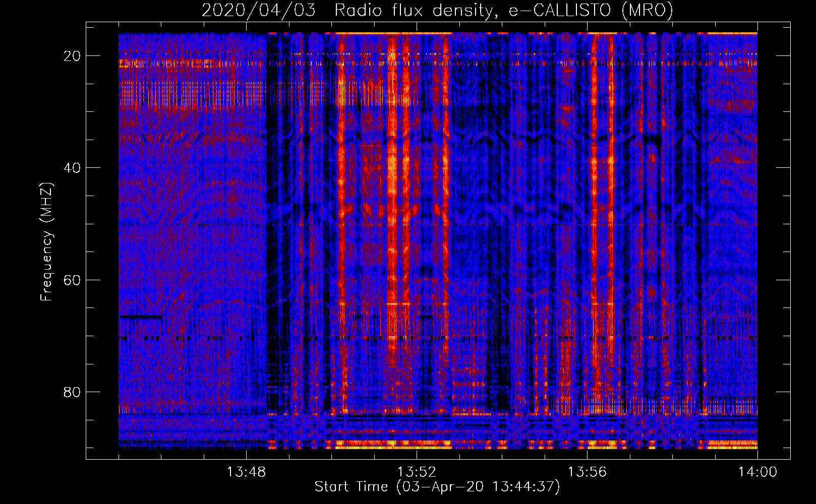Image resolution: width=816 pixels, height=504 pixels.
Task: Click the 60 MHz frequency tick label
Action: (x=72, y=280)
